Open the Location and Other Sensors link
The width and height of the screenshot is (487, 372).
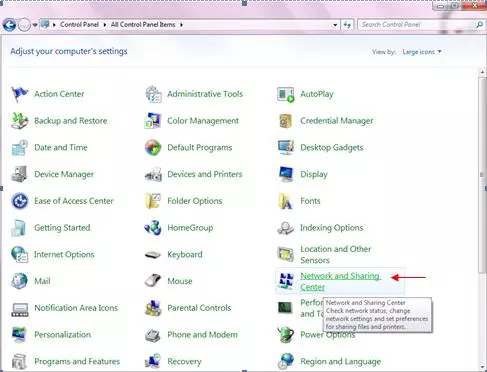(x=336, y=254)
